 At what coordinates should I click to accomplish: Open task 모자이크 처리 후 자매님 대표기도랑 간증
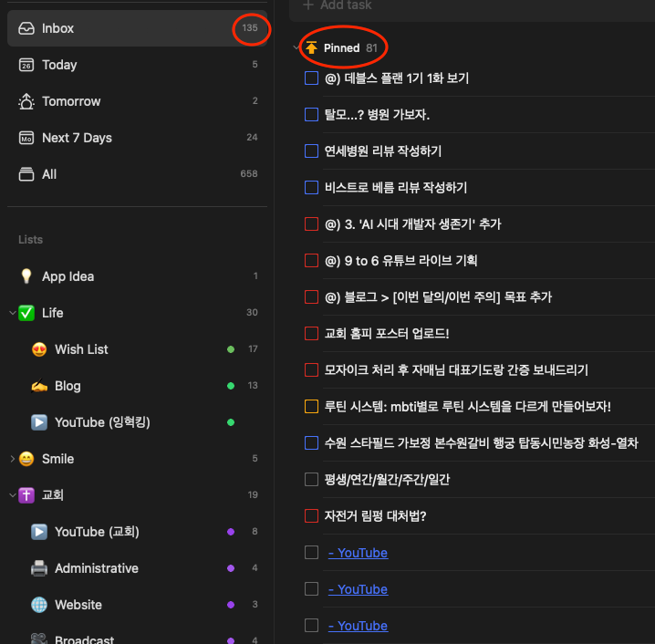[x=456, y=369]
